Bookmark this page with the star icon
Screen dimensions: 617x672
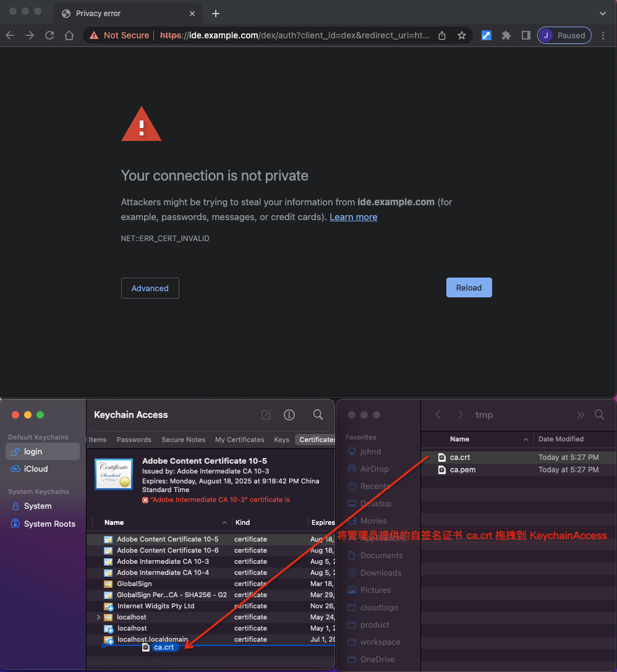[x=461, y=35]
